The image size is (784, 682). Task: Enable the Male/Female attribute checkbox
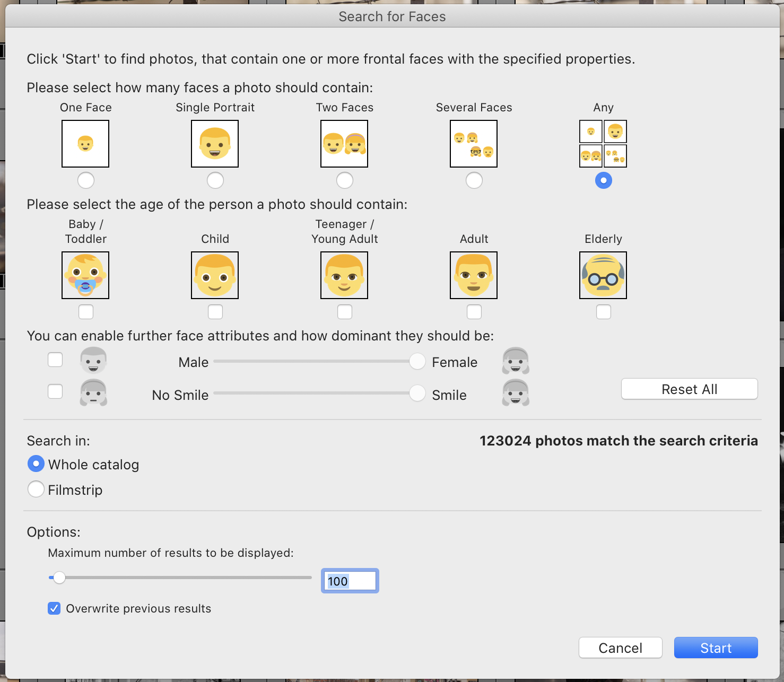(x=55, y=360)
